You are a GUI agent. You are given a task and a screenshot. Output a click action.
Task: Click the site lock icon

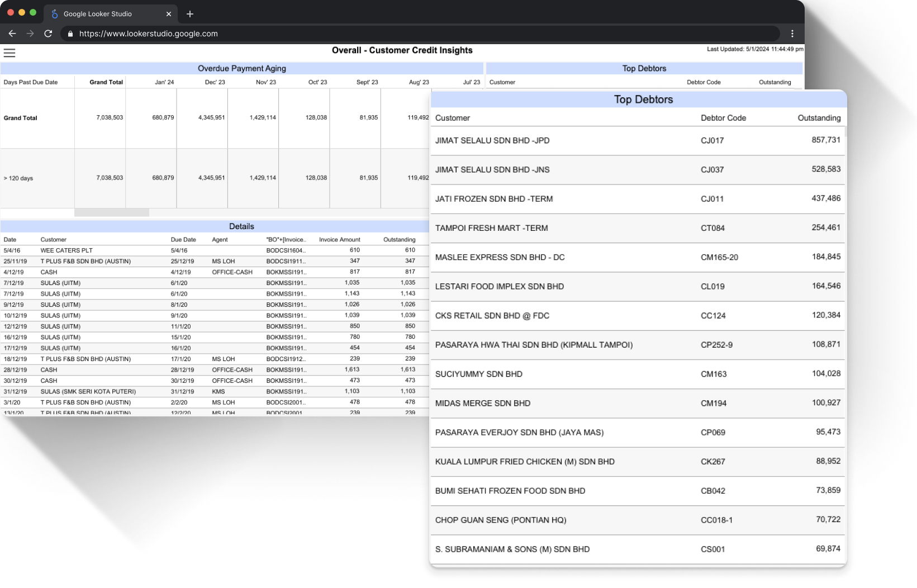(70, 34)
